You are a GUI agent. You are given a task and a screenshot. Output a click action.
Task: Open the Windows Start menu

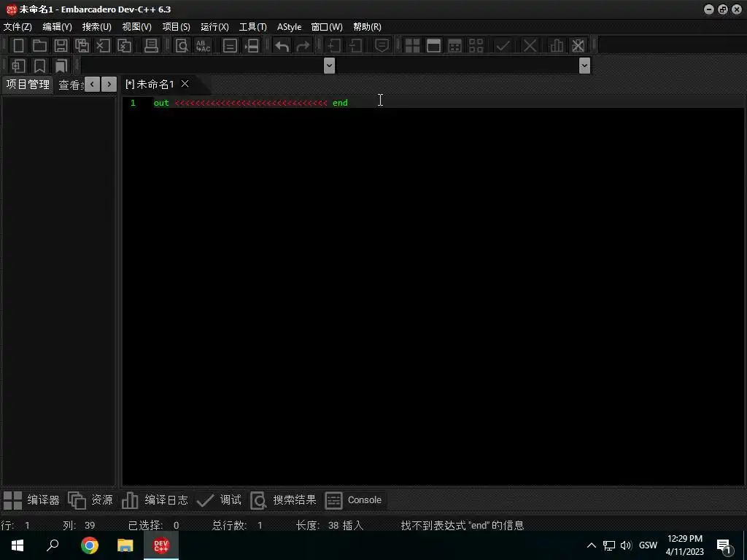click(18, 545)
